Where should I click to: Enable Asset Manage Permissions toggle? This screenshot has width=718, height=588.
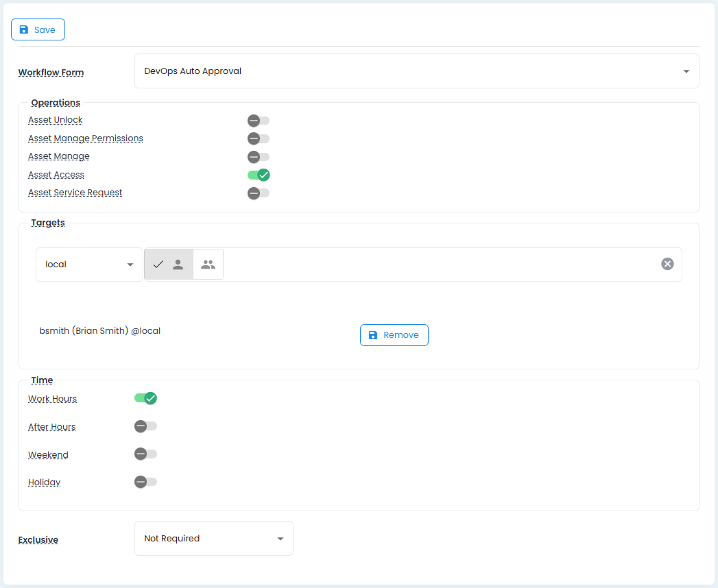click(x=259, y=138)
